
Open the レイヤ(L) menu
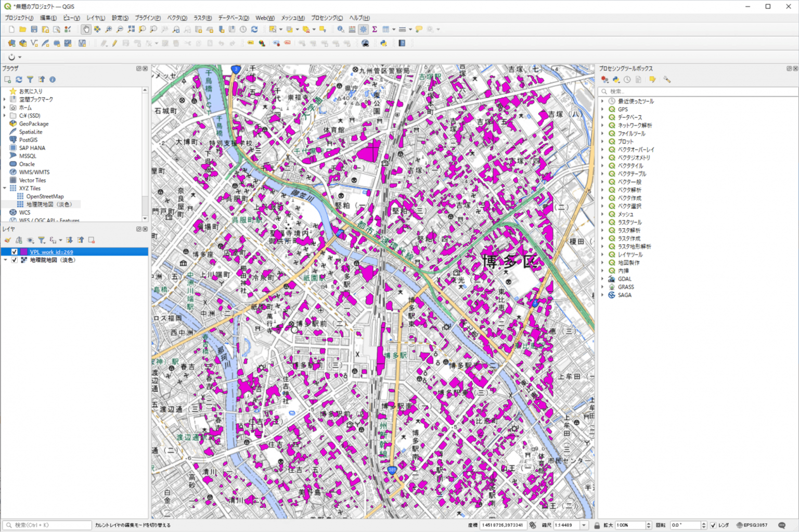[96, 18]
